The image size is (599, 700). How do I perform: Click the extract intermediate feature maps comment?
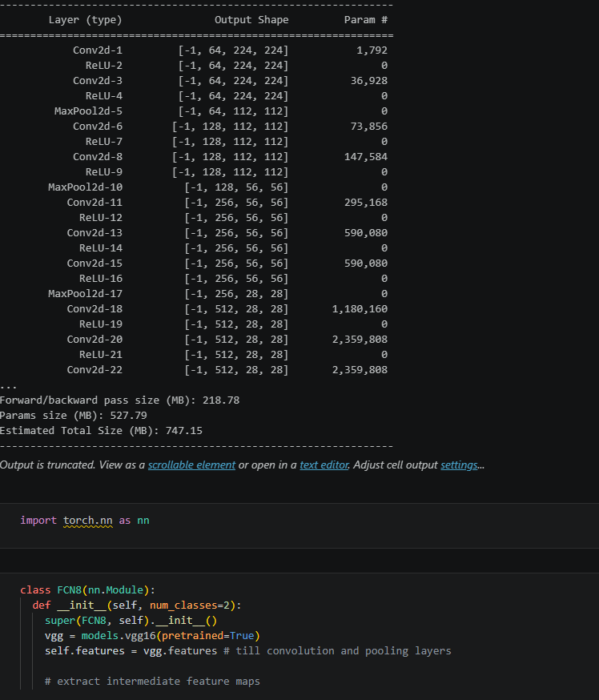point(152,681)
